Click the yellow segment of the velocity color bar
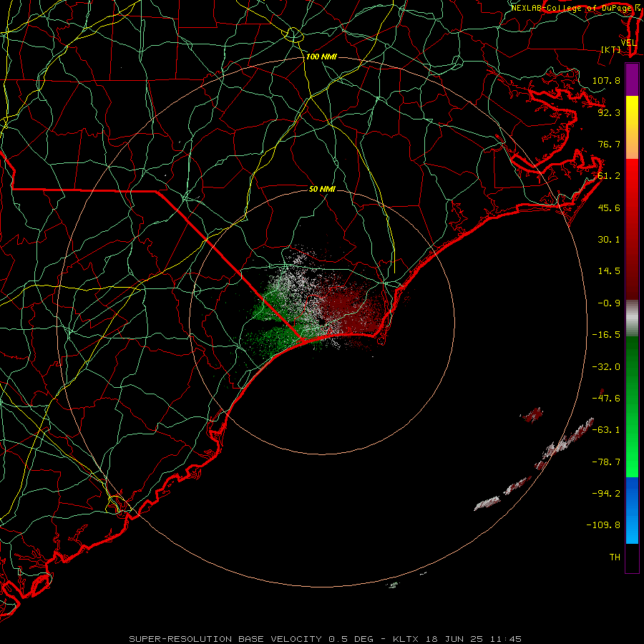 pos(632,127)
